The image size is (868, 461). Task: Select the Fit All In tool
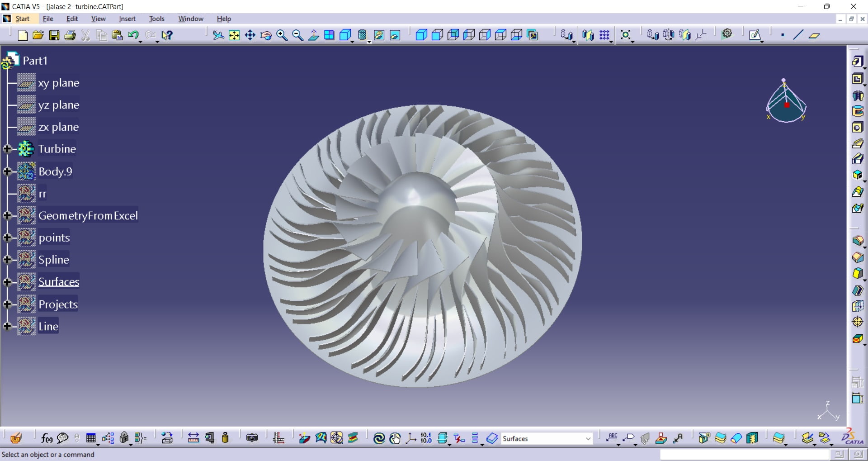(234, 35)
